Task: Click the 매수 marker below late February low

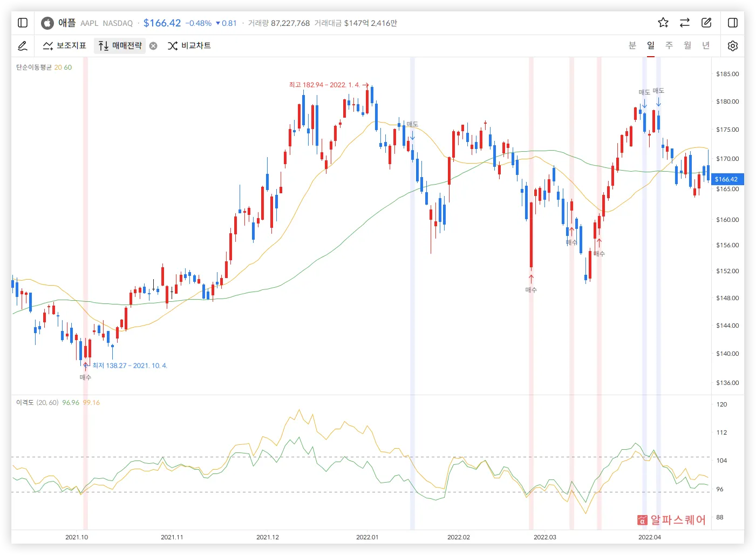Action: (531, 290)
